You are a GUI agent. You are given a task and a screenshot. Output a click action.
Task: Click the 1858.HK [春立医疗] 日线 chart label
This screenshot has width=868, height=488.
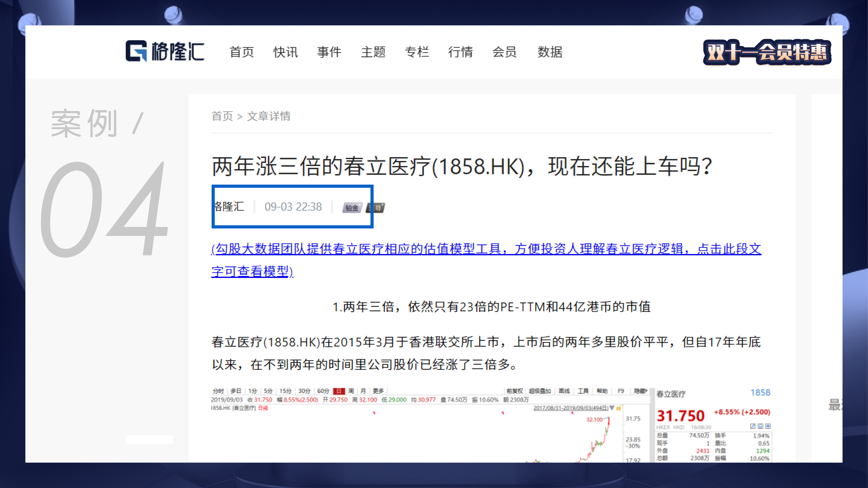point(240,408)
